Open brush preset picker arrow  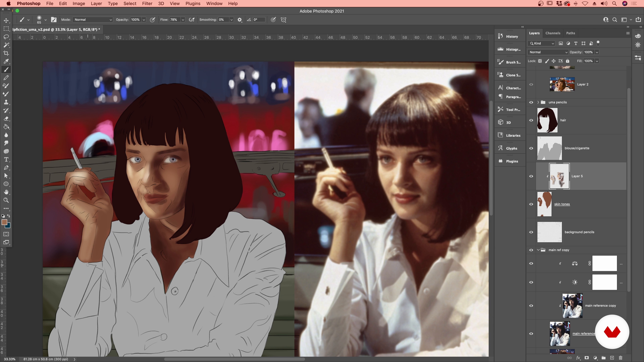click(45, 20)
